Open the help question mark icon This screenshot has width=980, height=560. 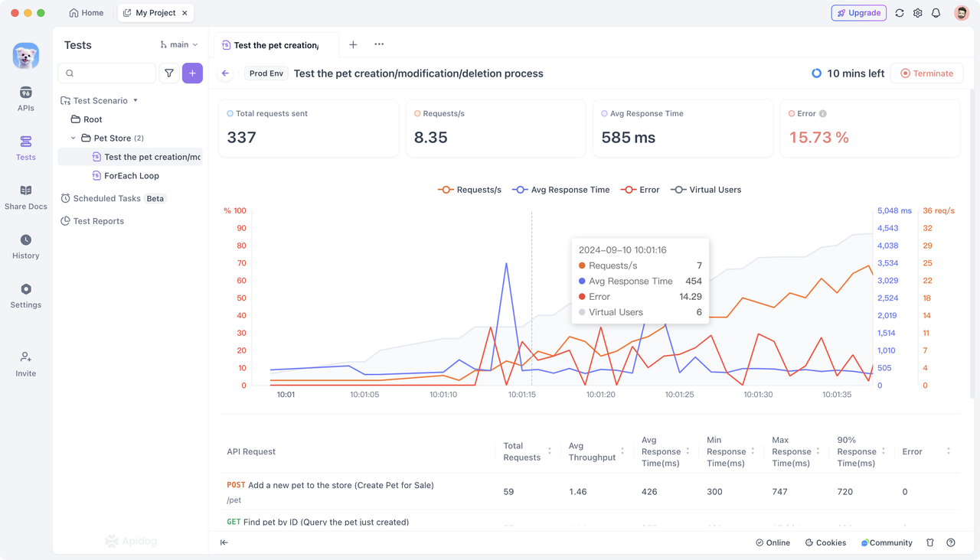(951, 542)
